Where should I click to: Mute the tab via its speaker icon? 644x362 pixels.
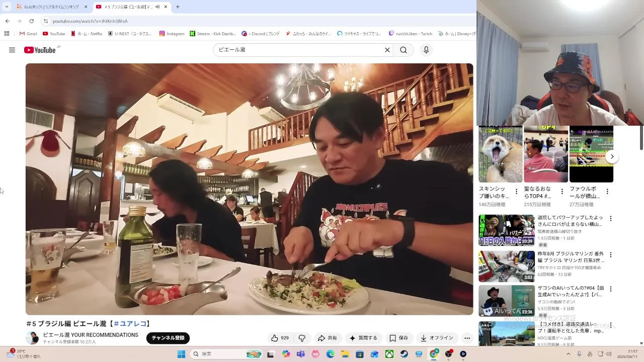click(157, 7)
